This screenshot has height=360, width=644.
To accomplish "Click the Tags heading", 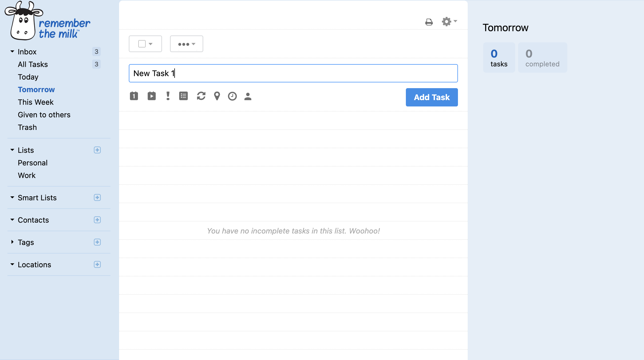I will [26, 242].
